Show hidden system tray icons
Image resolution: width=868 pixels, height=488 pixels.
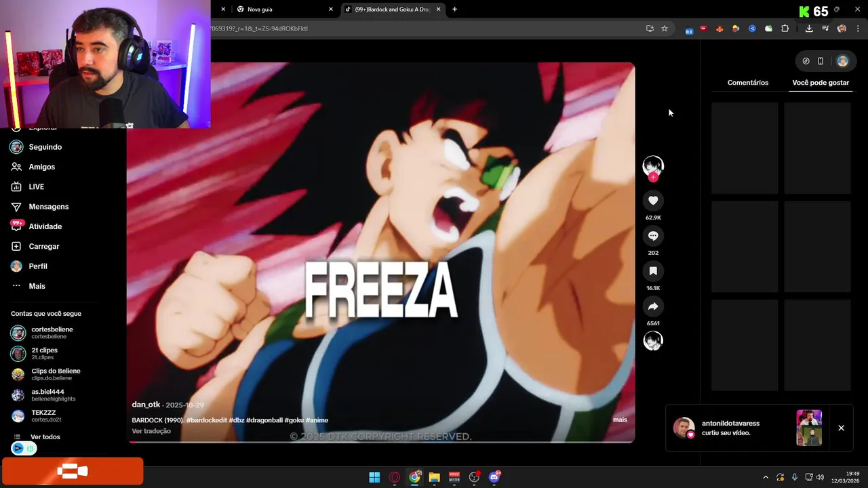pyautogui.click(x=766, y=477)
